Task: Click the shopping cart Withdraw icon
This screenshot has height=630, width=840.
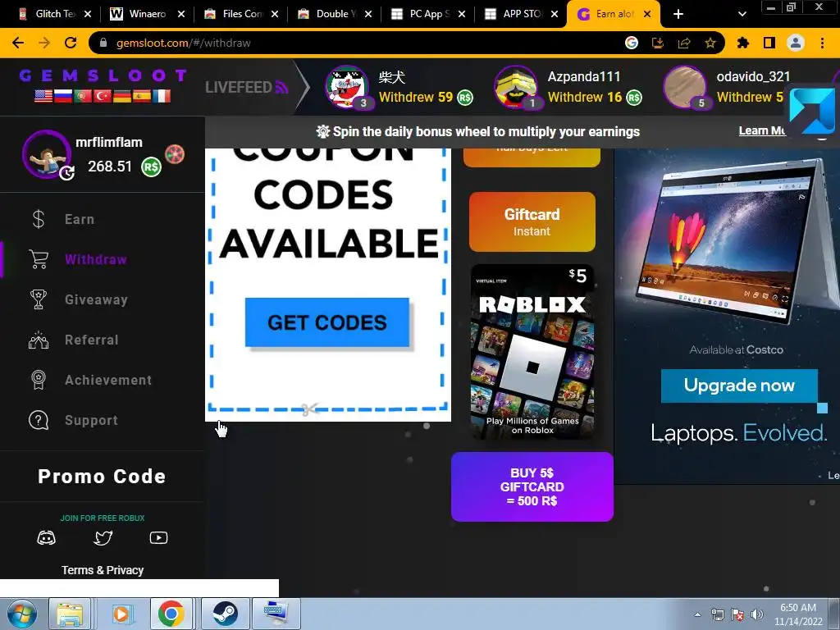Action: tap(39, 259)
